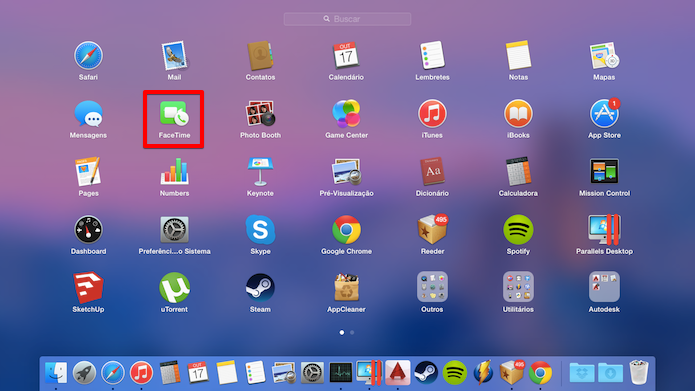This screenshot has height=391, width=695.
Task: Open the uTorrent app
Action: coord(174,288)
